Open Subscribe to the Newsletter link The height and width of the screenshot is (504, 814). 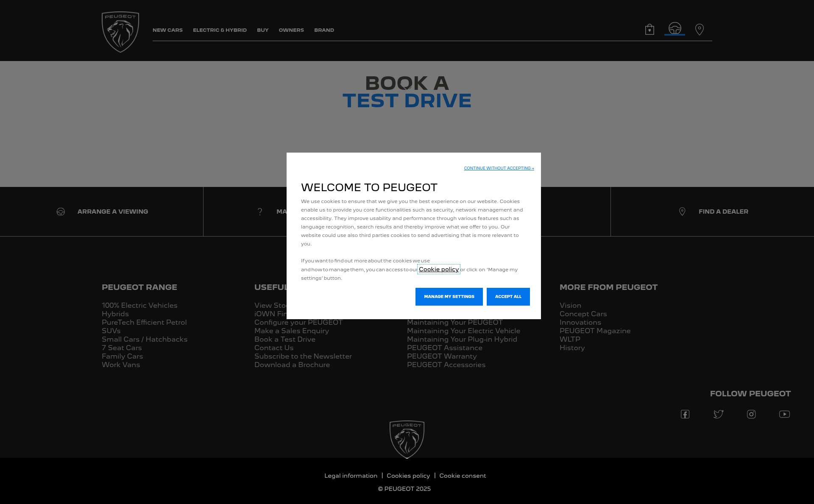coord(303,356)
